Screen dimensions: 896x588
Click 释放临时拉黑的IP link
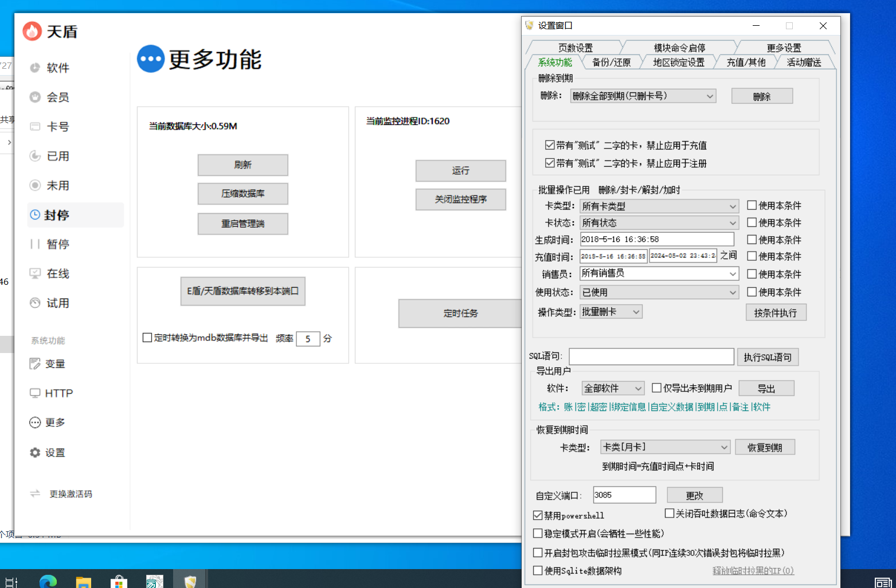(753, 570)
